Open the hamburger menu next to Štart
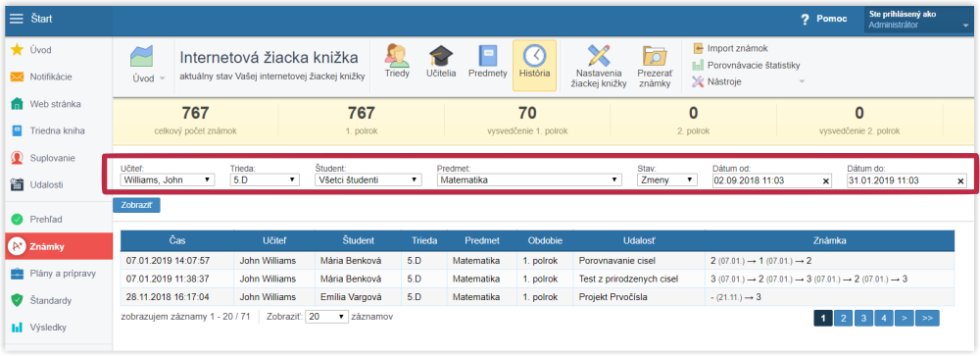This screenshot has width=980, height=356. pos(17,19)
